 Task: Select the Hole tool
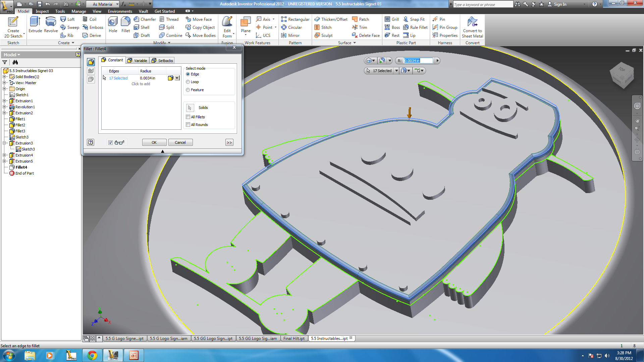pyautogui.click(x=113, y=25)
